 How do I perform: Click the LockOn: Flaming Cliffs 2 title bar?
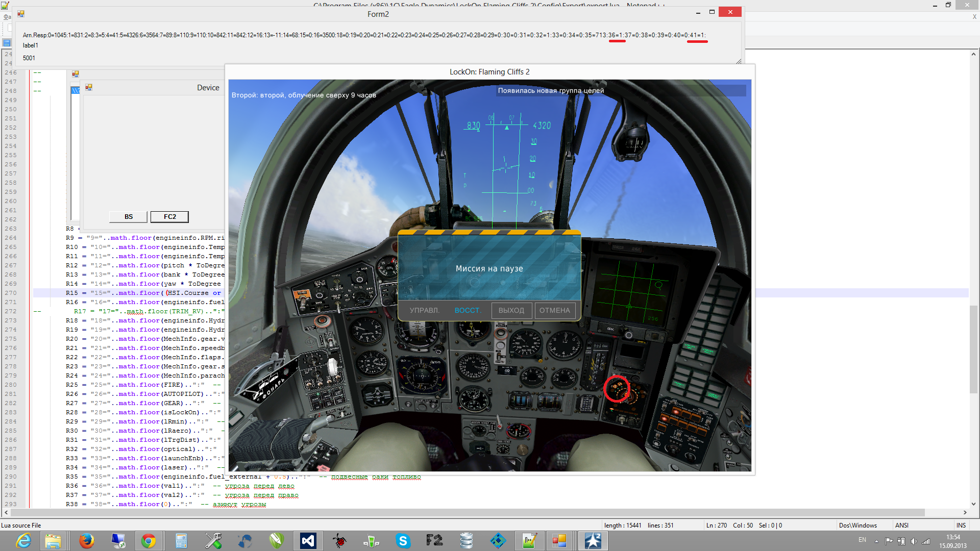tap(489, 72)
